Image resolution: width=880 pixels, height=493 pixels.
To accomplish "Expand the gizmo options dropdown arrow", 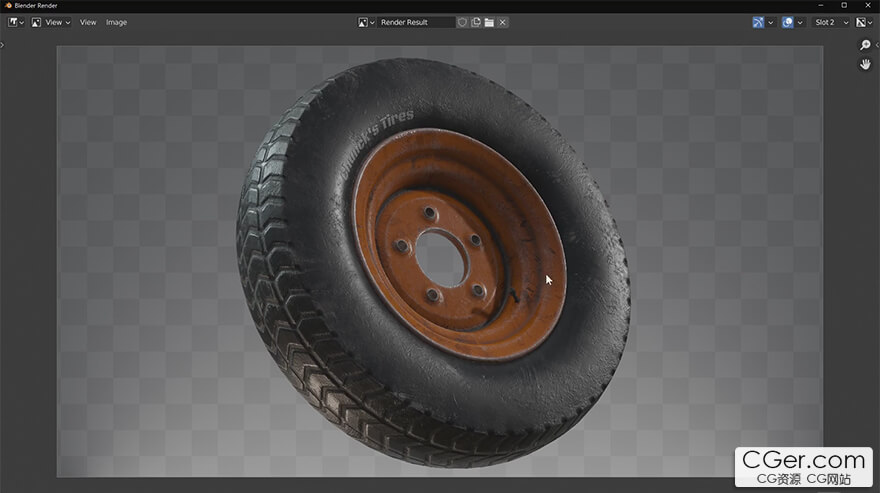I will point(771,22).
